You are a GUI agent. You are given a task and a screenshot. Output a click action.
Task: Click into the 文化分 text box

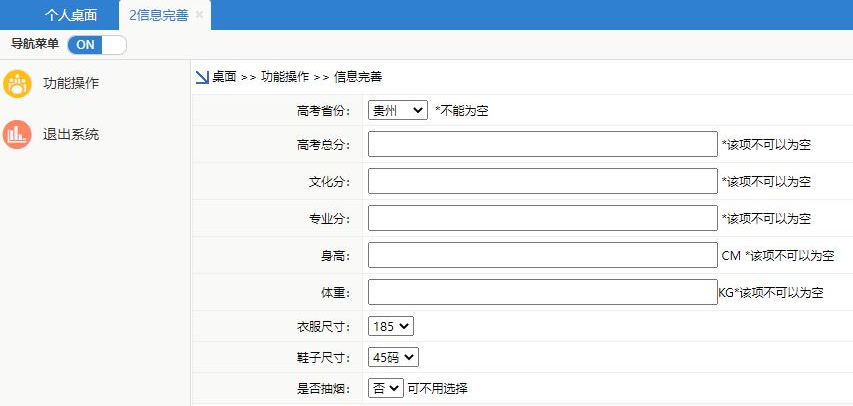[x=542, y=182]
